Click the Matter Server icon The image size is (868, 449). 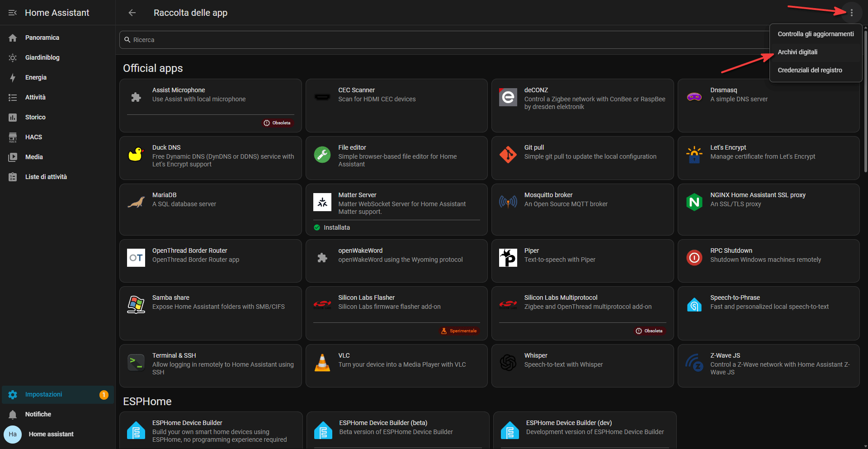click(322, 202)
